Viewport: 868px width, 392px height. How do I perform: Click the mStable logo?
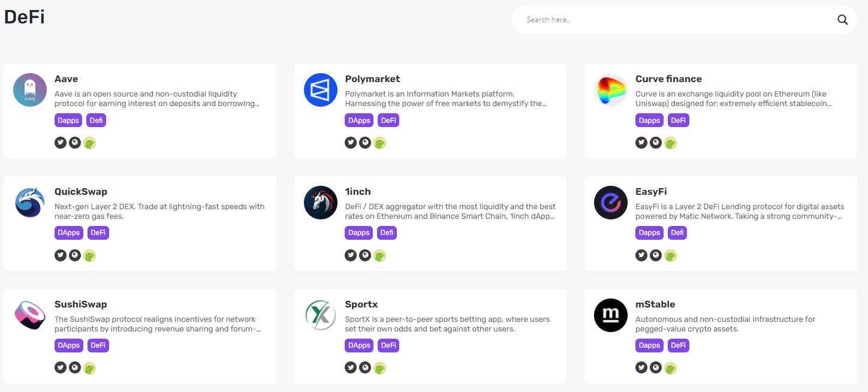tap(611, 315)
